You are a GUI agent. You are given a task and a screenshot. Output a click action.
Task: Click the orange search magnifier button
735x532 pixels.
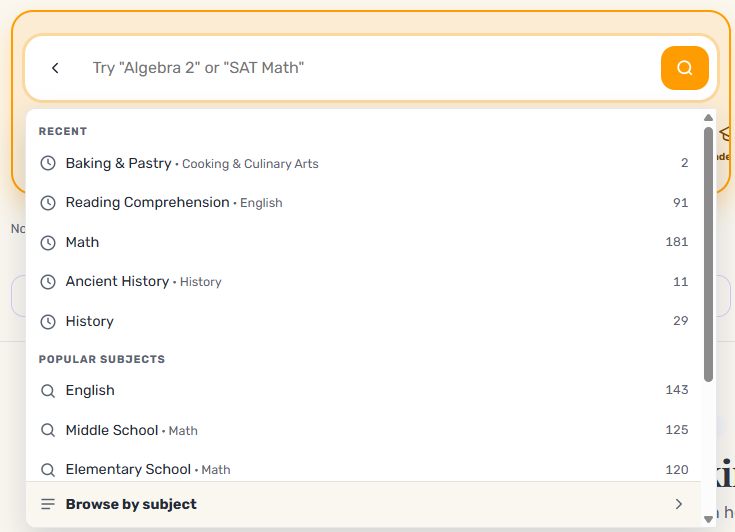[x=684, y=68]
